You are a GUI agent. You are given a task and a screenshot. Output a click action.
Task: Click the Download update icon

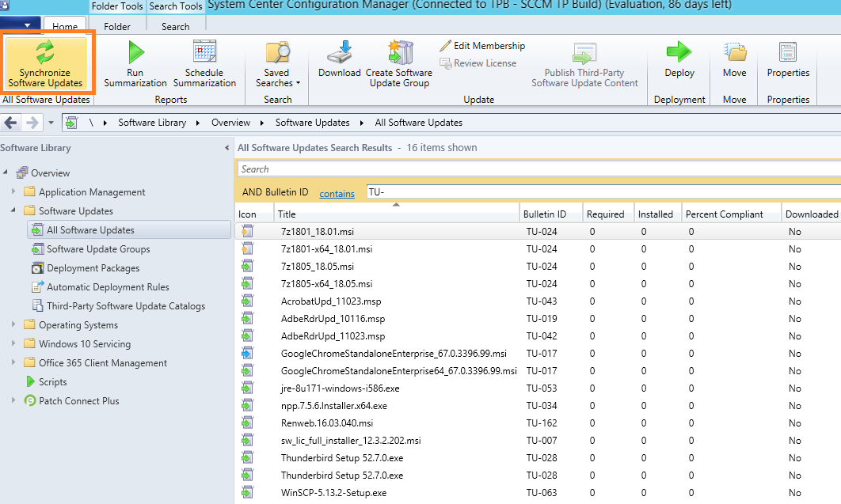coord(340,52)
